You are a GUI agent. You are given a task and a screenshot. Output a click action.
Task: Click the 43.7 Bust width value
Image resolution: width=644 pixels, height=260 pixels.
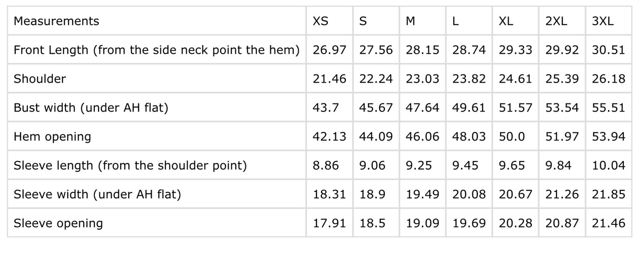coord(325,108)
